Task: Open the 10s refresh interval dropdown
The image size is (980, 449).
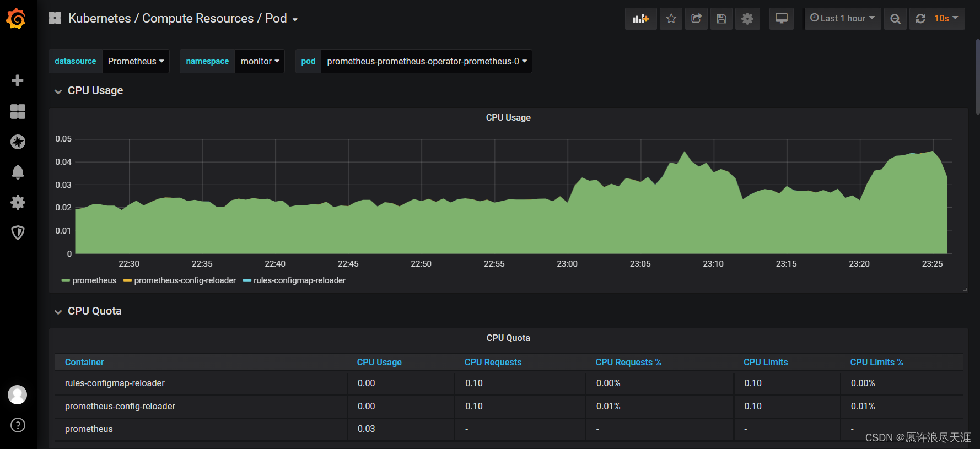Action: click(947, 19)
